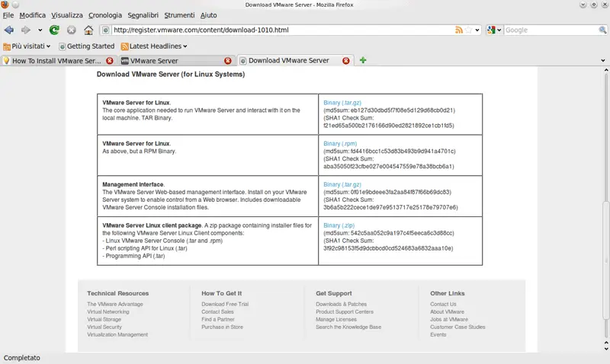This screenshot has width=610, height=364.
Task: Click into the Google search box
Action: coord(551,30)
